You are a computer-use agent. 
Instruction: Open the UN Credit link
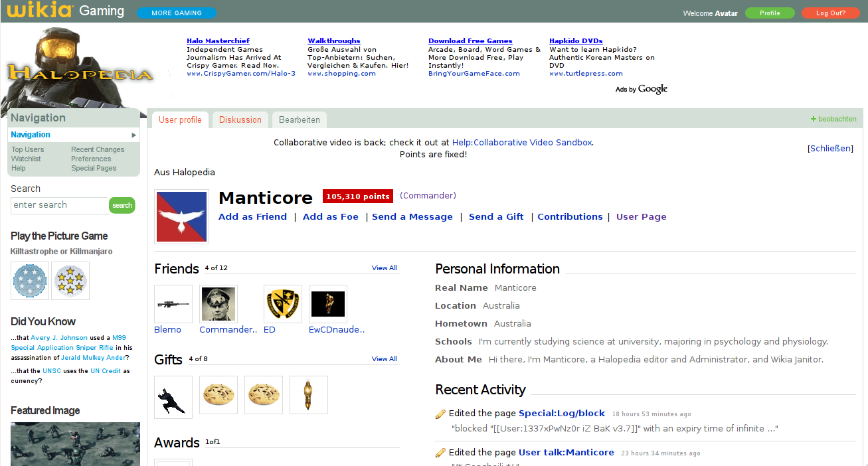click(106, 371)
